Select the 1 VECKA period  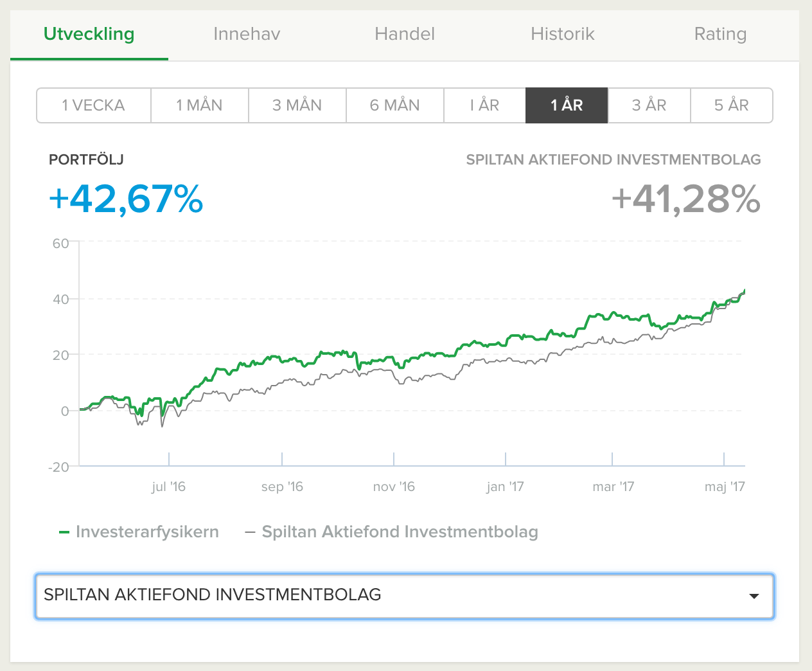tap(94, 105)
